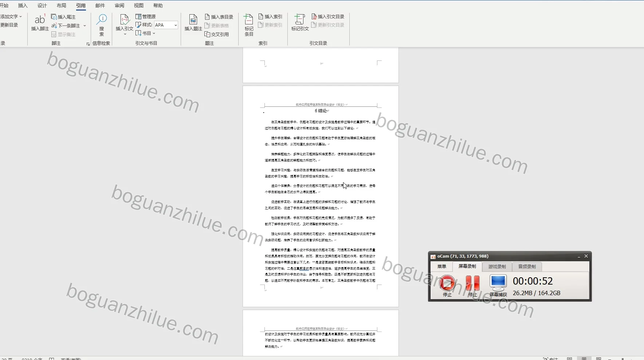
Task: Open the 脚注 group dialog launcher
Action: pyautogui.click(x=88, y=44)
